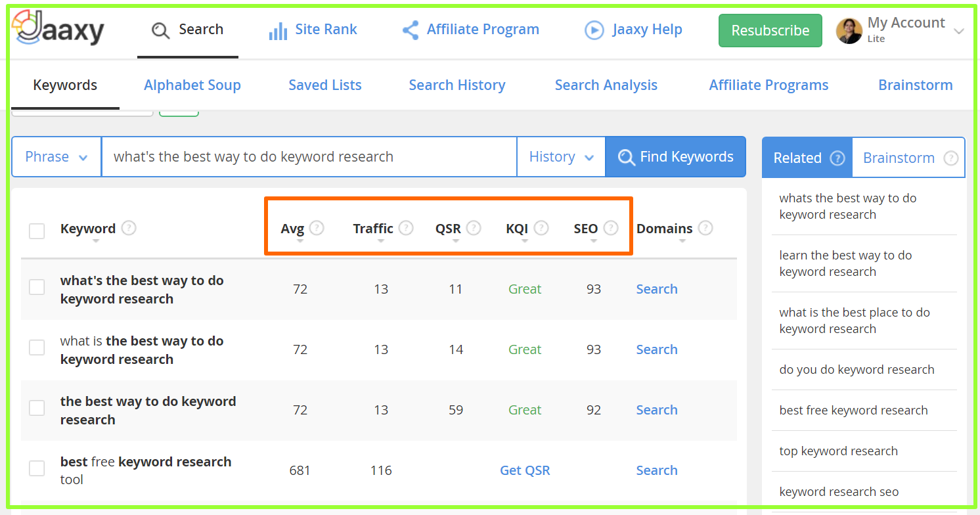Click the Resubscribe button
The height and width of the screenshot is (515, 980).
pyautogui.click(x=770, y=31)
